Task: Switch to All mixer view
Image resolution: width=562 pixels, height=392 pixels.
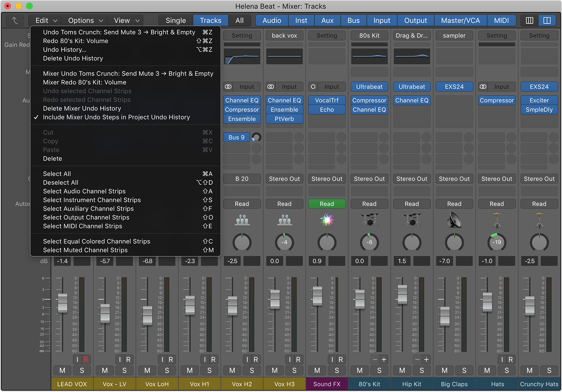Action: tap(239, 21)
